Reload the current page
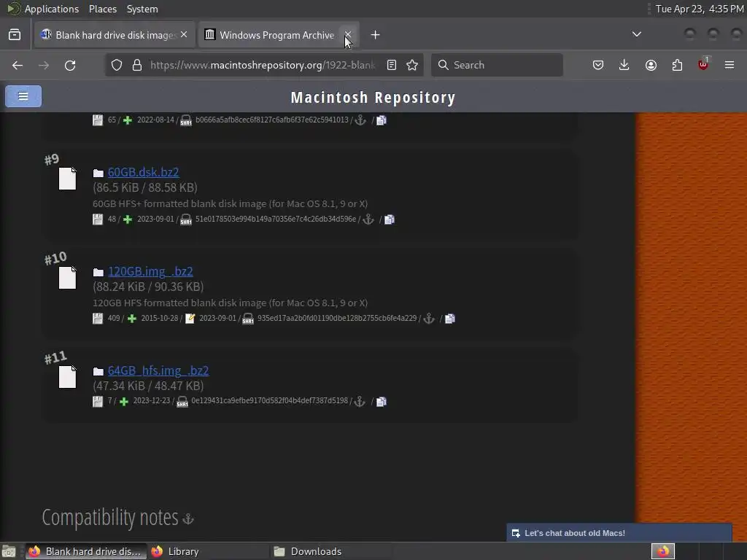The image size is (747, 560). 70,65
